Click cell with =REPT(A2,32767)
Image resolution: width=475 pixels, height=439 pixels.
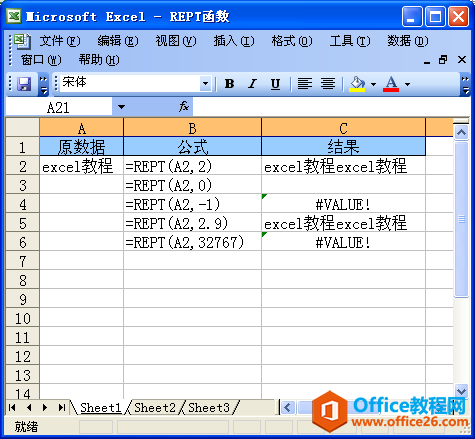click(192, 242)
